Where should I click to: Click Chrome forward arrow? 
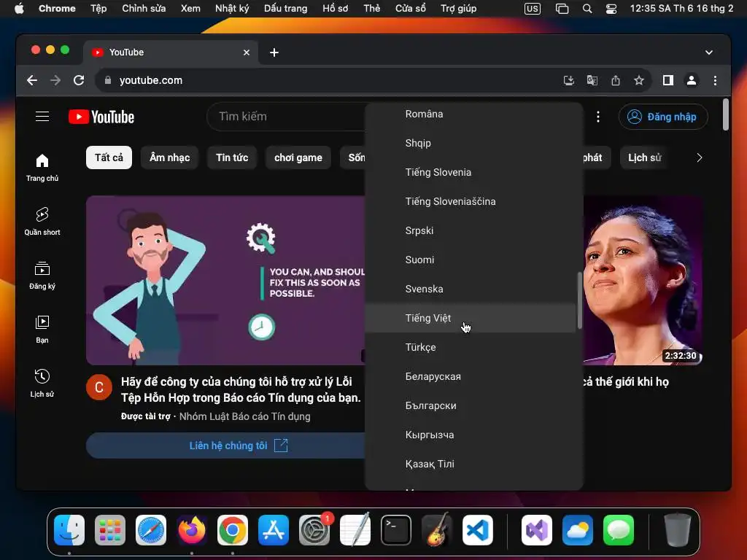[x=55, y=80]
